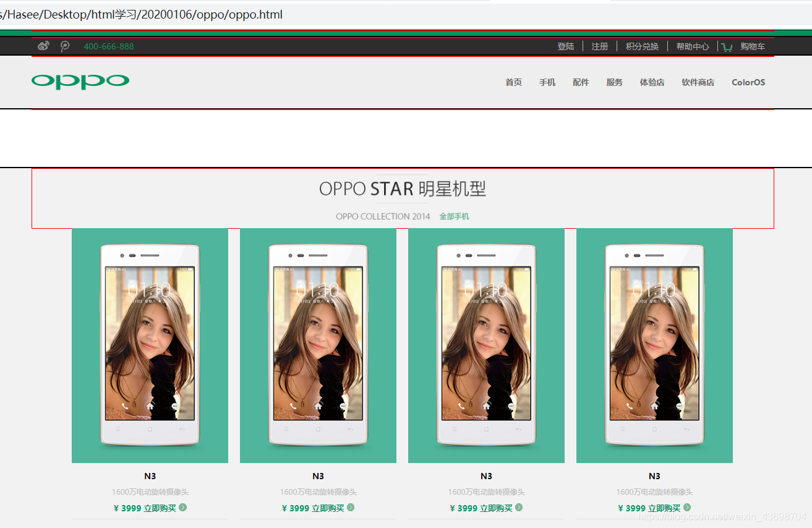
Task: Click the browser address bar URL
Action: pos(141,14)
